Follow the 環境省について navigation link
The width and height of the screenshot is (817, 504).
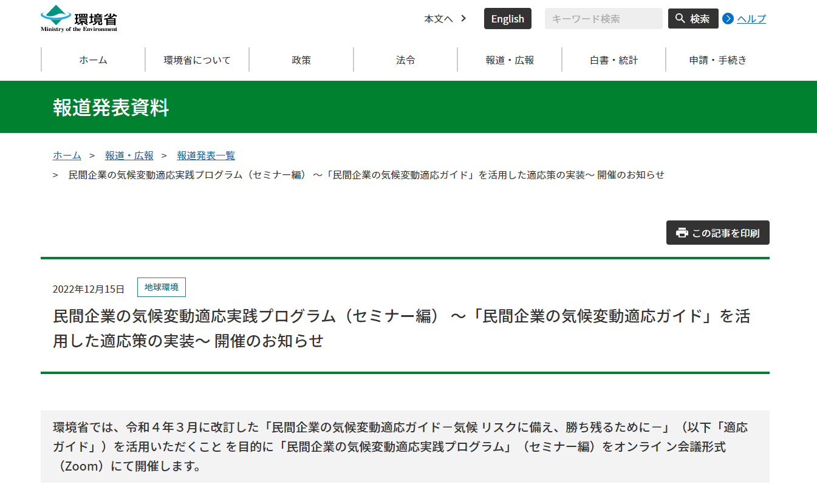point(197,60)
